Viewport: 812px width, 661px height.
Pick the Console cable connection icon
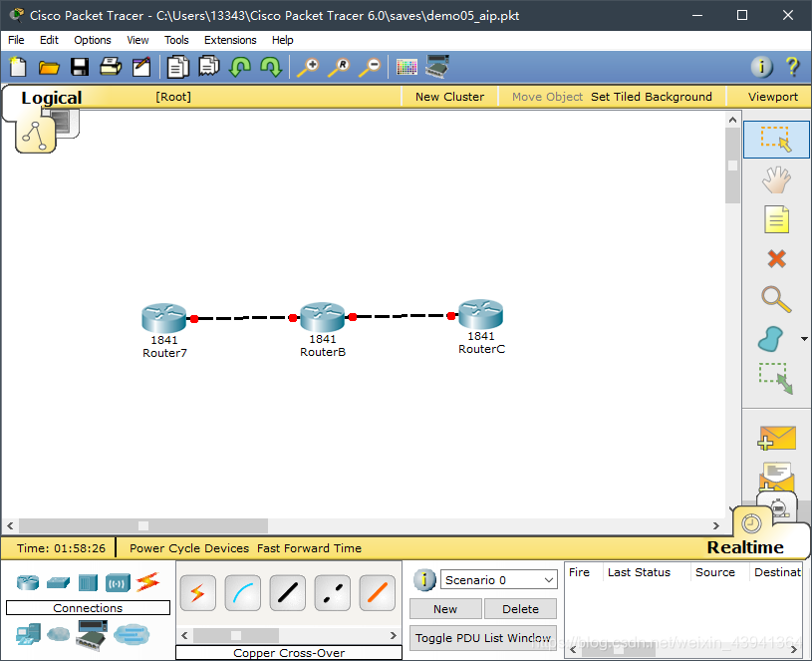pyautogui.click(x=243, y=592)
